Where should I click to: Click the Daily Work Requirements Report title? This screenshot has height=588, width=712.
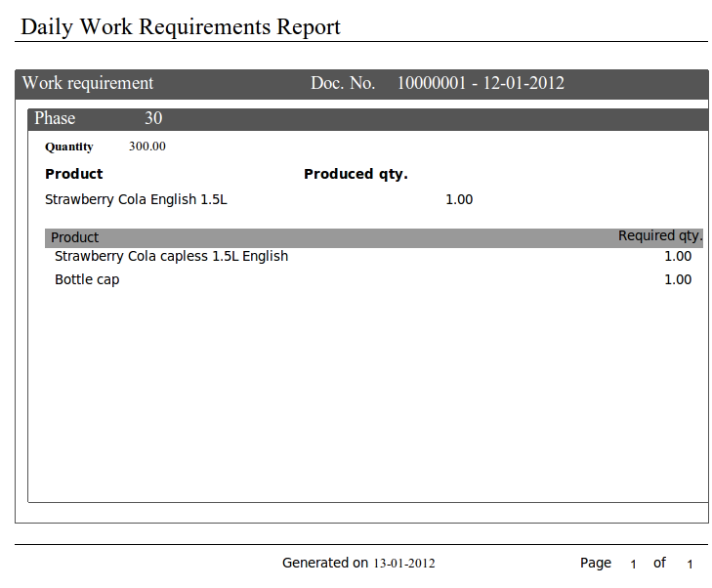tap(181, 26)
